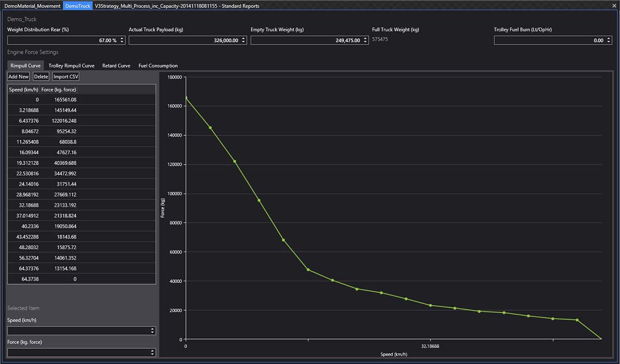Click the Force (kg. force) column header
620x364 pixels.
coord(59,90)
